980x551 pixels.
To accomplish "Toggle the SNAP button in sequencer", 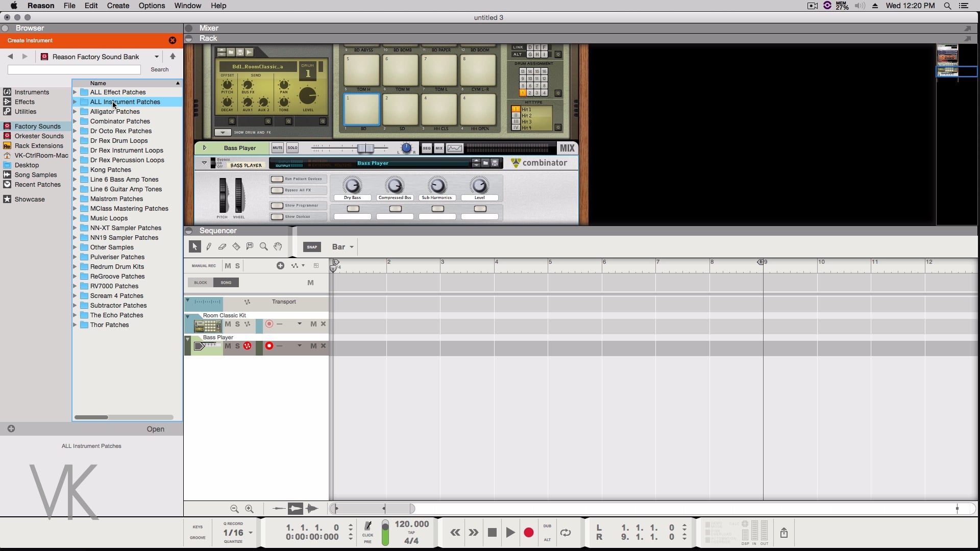I will click(312, 247).
